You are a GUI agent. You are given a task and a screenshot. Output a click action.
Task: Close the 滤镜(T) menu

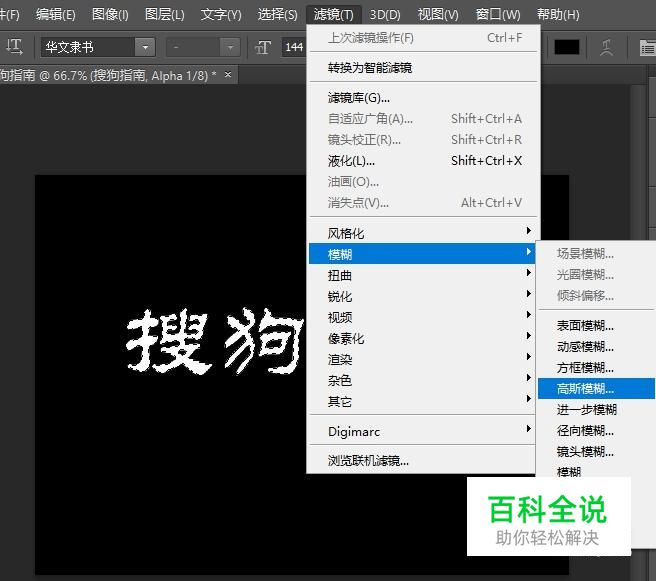[x=333, y=15]
